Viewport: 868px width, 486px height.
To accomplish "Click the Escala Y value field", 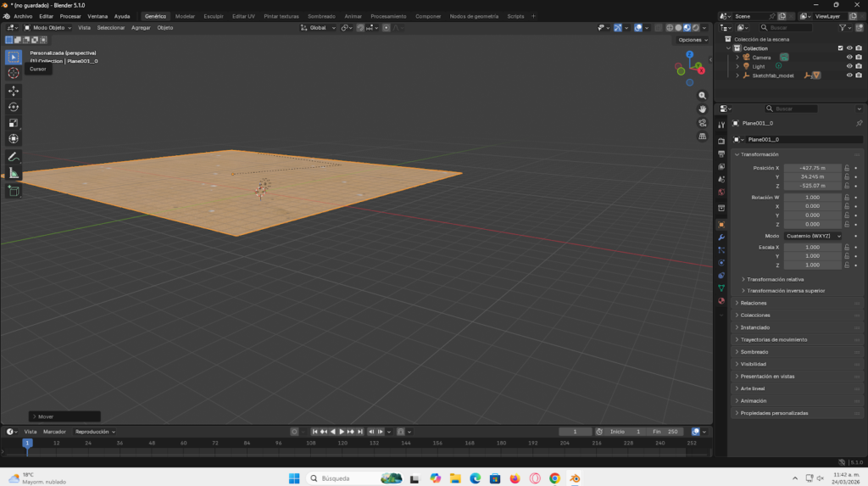I will tap(813, 256).
